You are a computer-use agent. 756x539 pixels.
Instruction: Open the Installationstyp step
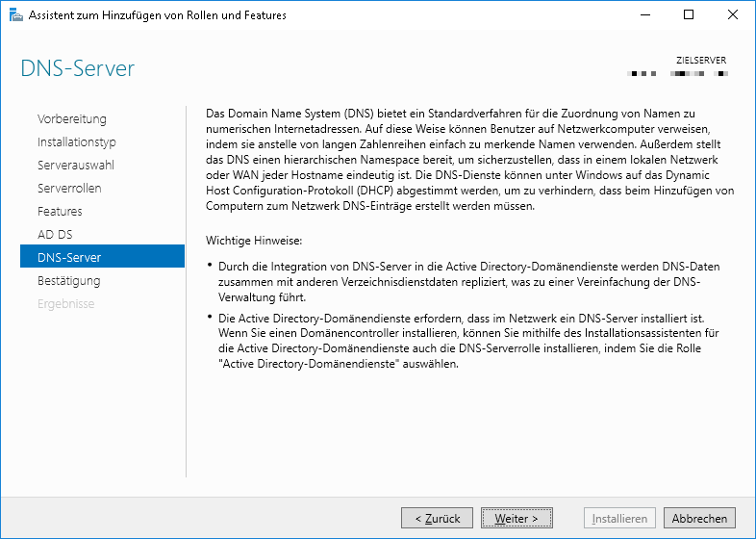click(x=77, y=142)
